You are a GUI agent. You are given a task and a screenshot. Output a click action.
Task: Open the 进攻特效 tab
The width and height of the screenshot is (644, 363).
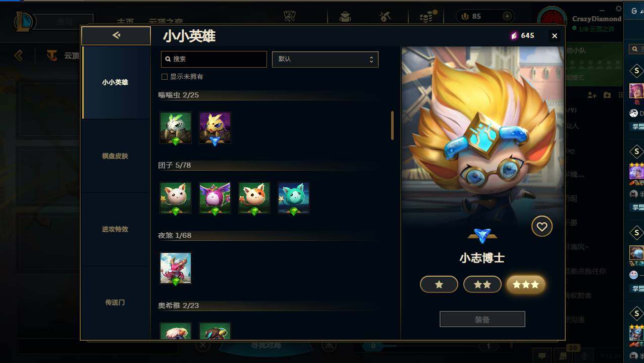point(116,229)
